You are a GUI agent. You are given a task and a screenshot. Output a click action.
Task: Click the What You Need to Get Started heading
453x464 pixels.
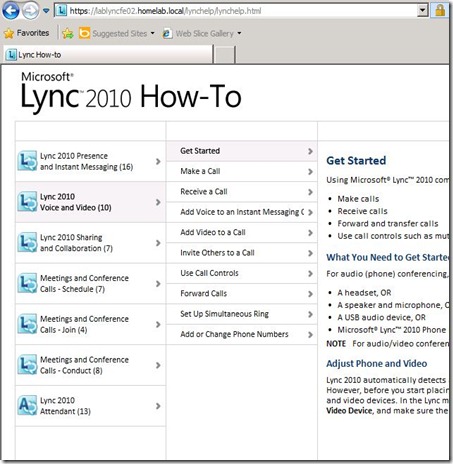(x=387, y=257)
